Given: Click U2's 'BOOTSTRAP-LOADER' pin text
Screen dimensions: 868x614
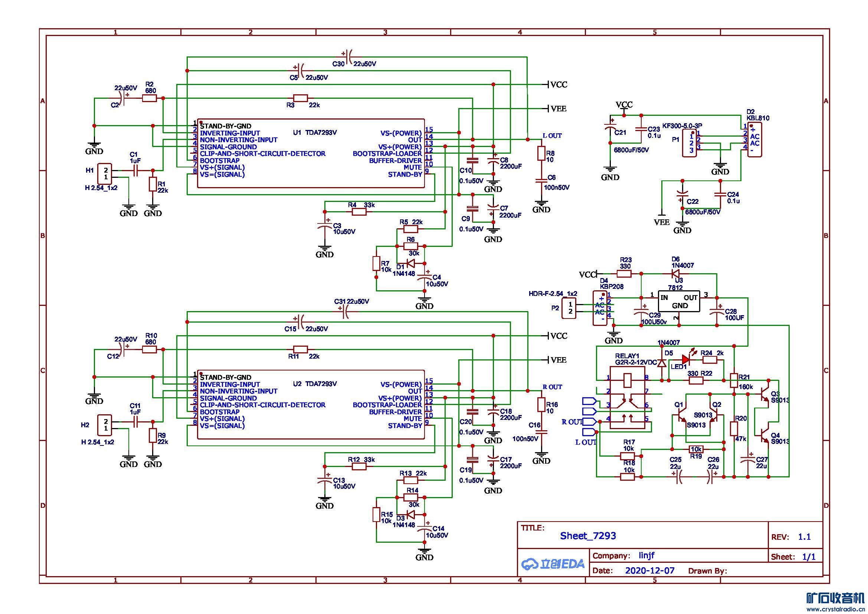Looking at the screenshot, I should (x=387, y=405).
